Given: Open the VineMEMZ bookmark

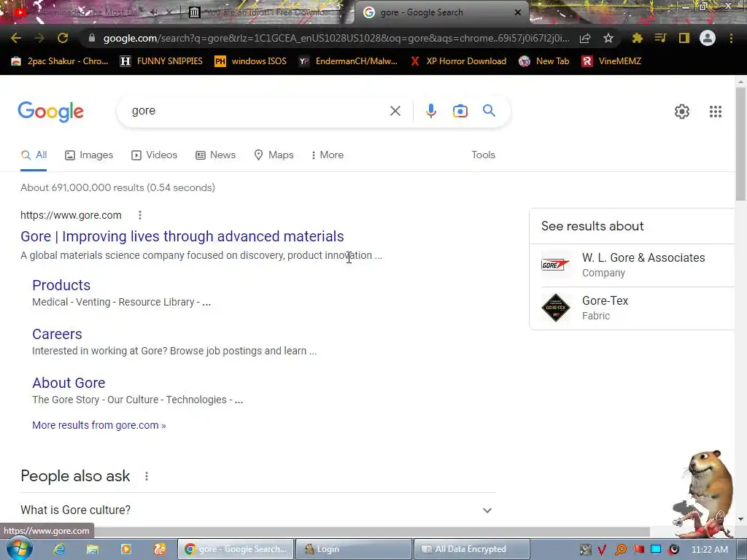Looking at the screenshot, I should tap(612, 61).
